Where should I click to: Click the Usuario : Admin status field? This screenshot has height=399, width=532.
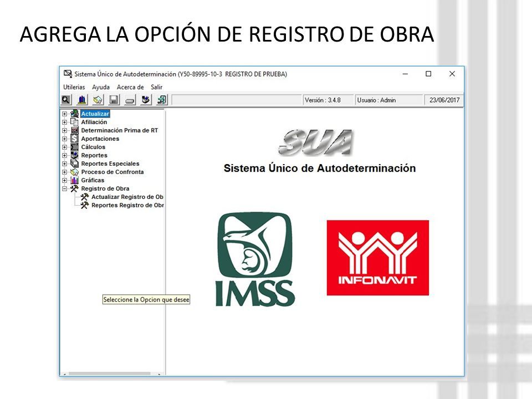[389, 100]
